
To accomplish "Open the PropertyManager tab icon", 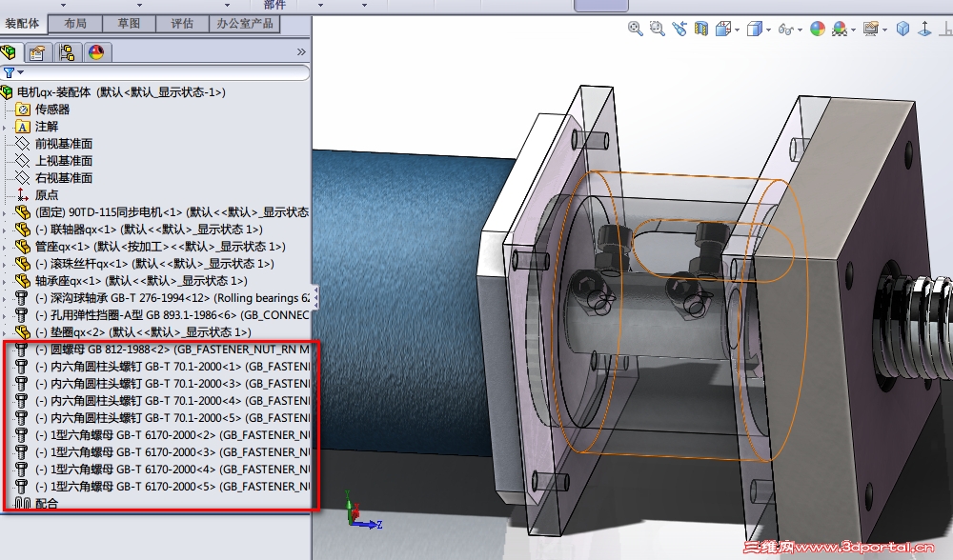I will (37, 52).
